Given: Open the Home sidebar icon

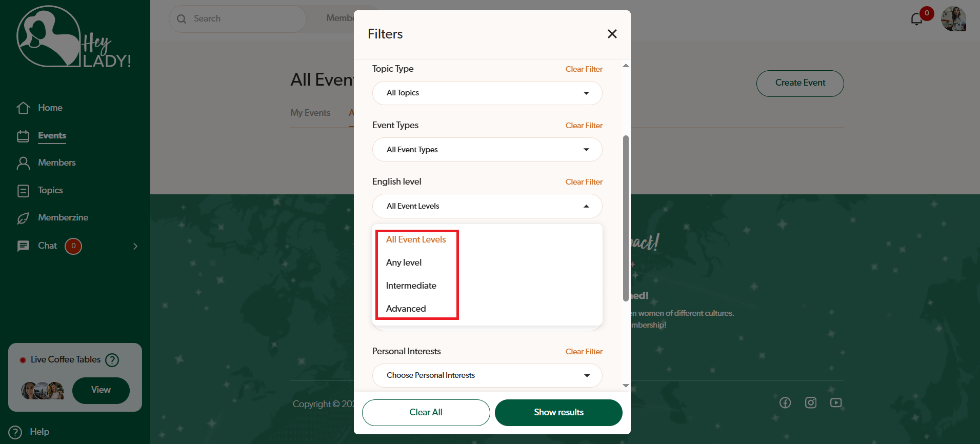Looking at the screenshot, I should pos(23,108).
